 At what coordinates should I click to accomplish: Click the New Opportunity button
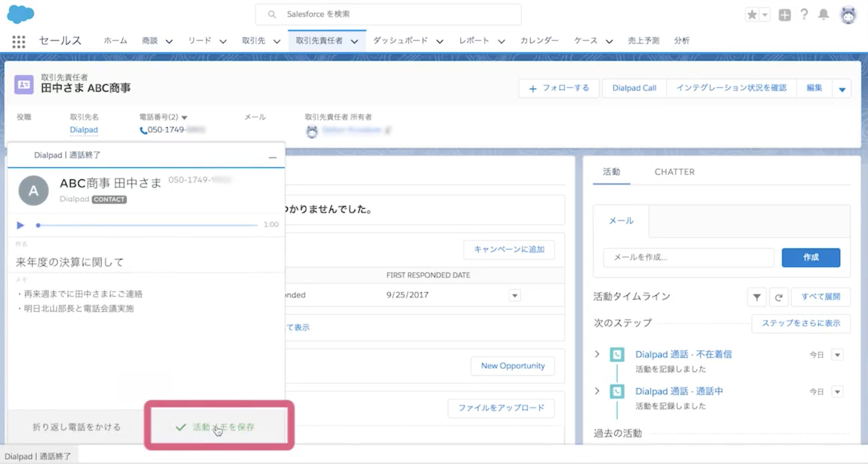[x=513, y=366]
